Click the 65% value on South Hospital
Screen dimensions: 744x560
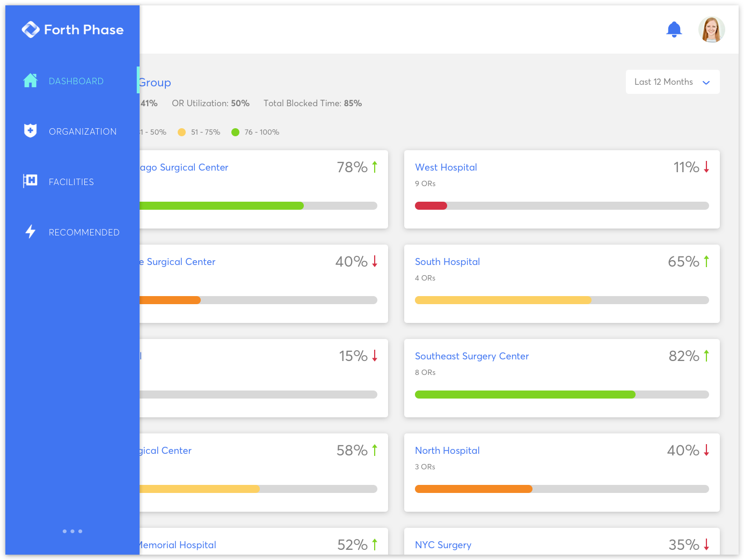click(x=683, y=262)
